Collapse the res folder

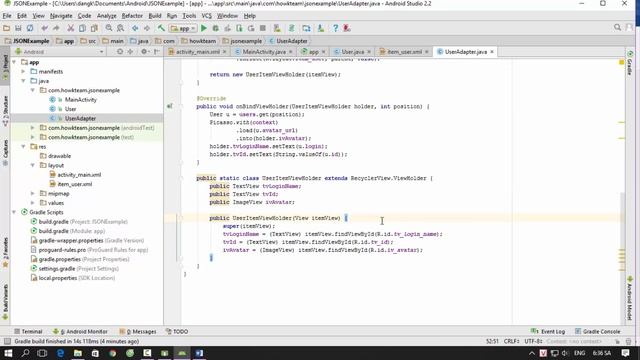[x=24, y=147]
